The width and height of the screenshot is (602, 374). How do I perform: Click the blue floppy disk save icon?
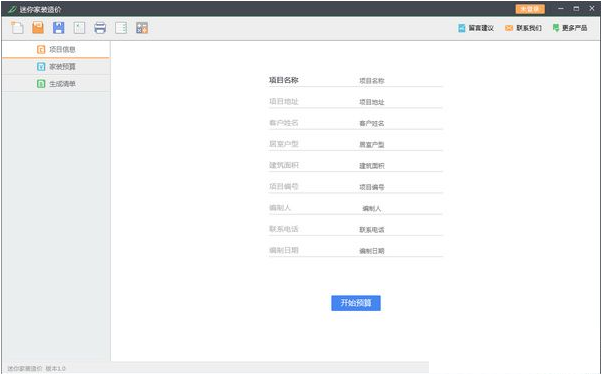pos(58,28)
